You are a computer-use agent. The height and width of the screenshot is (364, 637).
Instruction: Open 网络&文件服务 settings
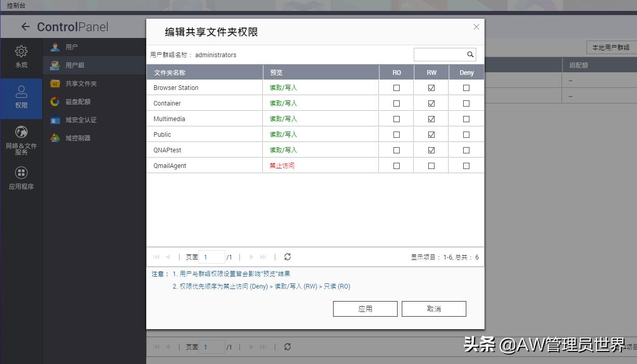point(21,139)
